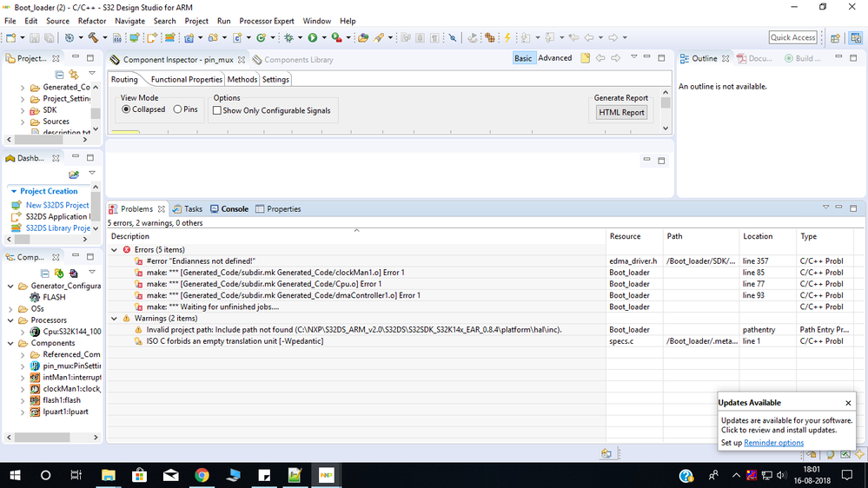868x488 pixels.
Task: Click the binary 010 file icon
Action: tap(116, 37)
